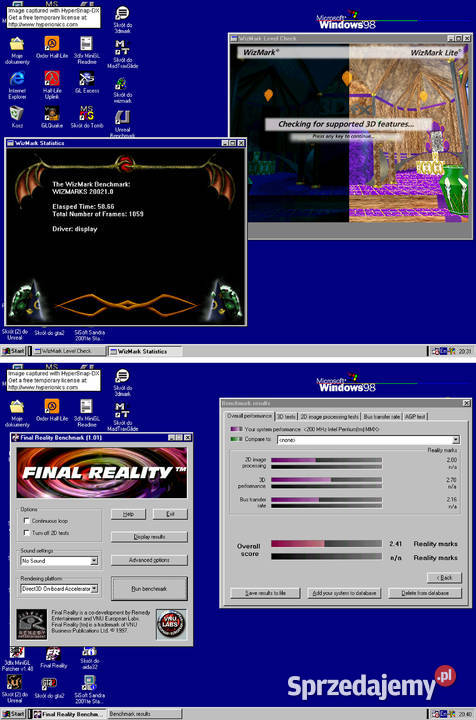476x720 pixels.
Task: Click 'Total Number of Frames: 1059' text
Action: (x=98, y=214)
